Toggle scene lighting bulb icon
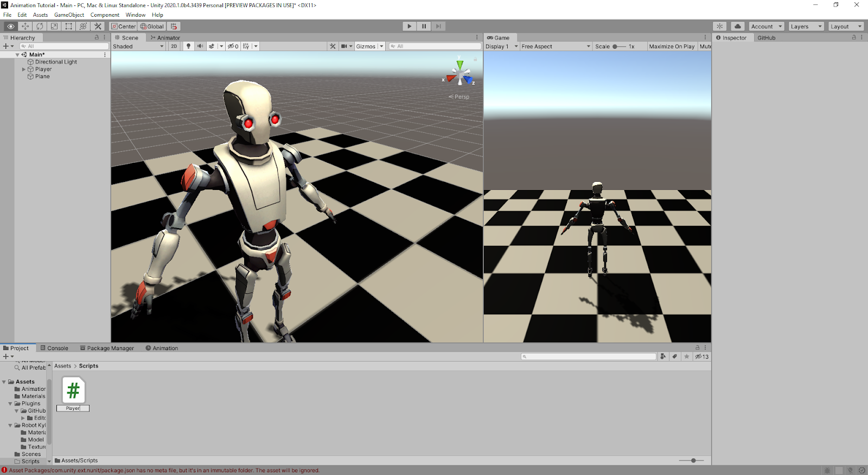This screenshot has height=475, width=868. coord(188,46)
